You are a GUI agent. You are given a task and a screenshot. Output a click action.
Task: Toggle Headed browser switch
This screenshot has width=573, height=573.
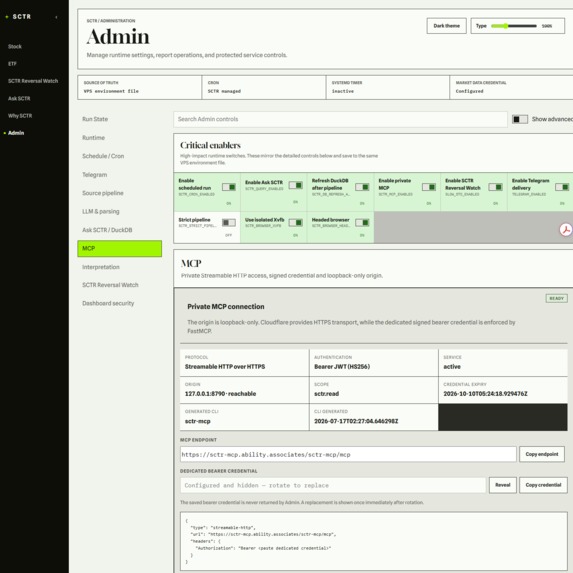click(x=362, y=223)
